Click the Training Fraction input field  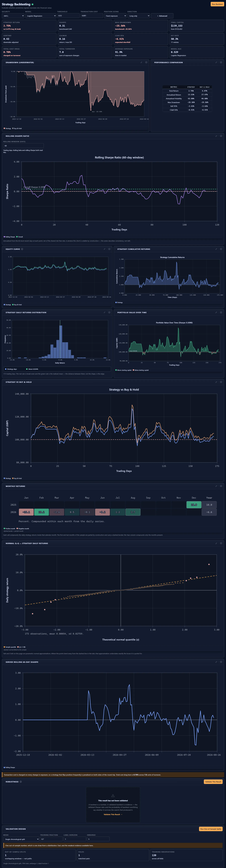52,839
